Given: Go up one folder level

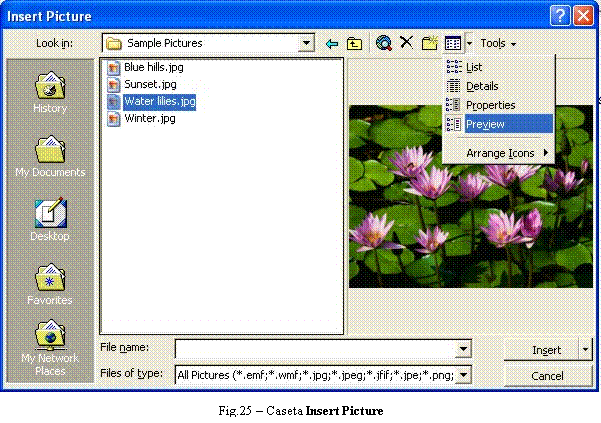Looking at the screenshot, I should point(354,44).
